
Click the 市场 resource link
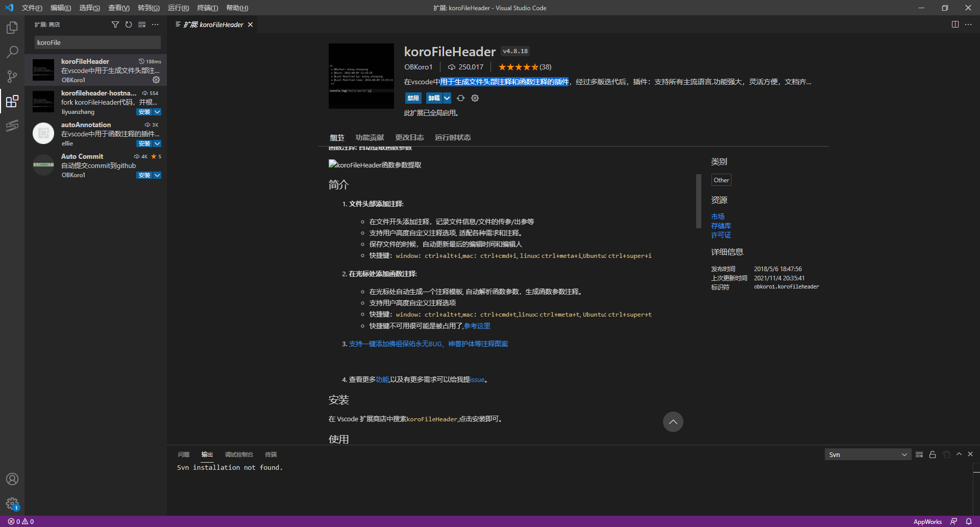click(718, 217)
